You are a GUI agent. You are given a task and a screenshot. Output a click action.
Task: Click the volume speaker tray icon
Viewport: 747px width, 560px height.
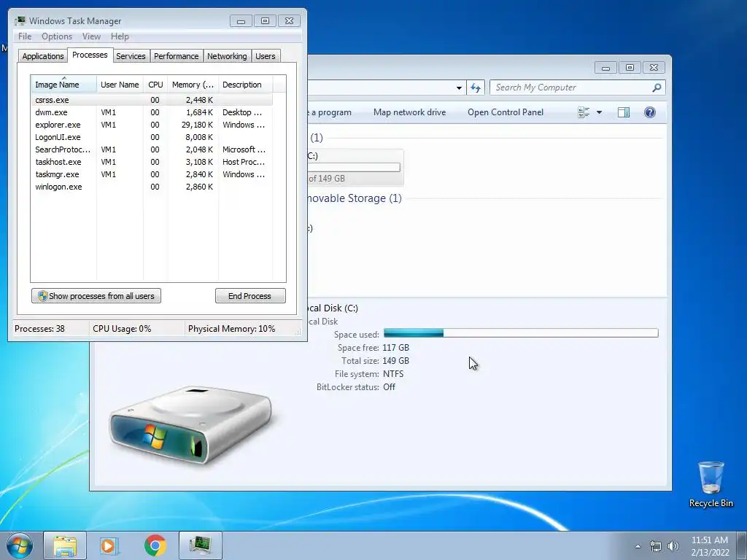tap(673, 546)
